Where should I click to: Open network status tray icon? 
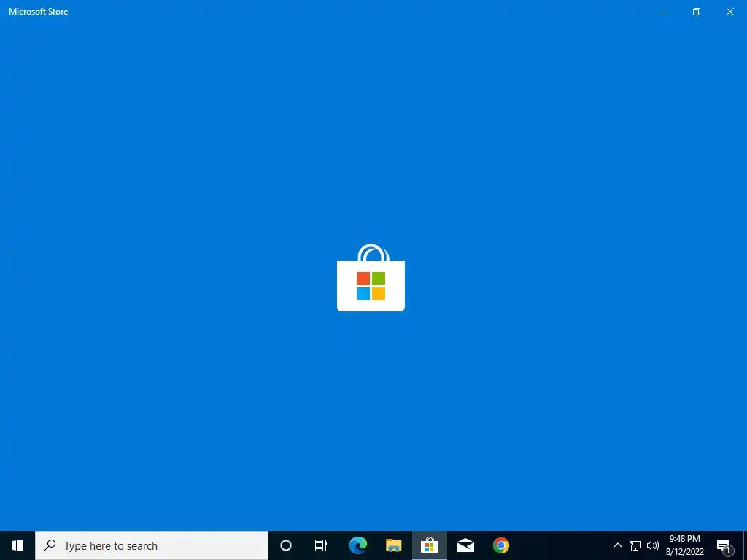coord(635,545)
